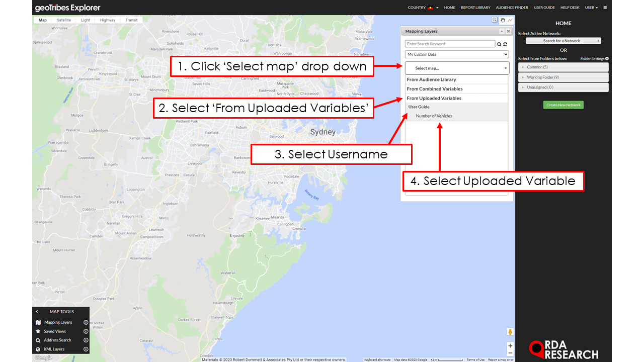Click the geoTribes Explorer logo
The height and width of the screenshot is (362, 644).
pyautogui.click(x=67, y=8)
